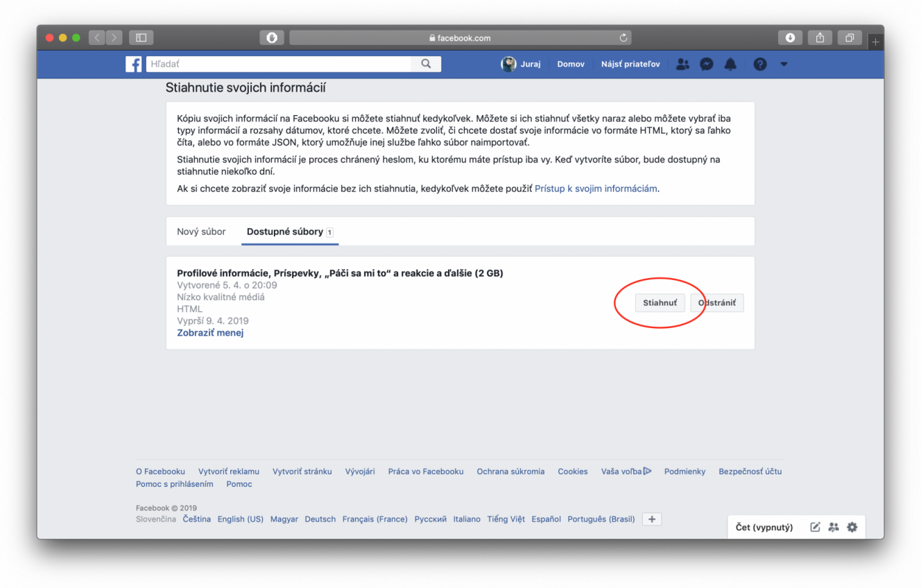Screen dimensions: 921x588
Task: Open the quick help question icon
Action: 760,64
